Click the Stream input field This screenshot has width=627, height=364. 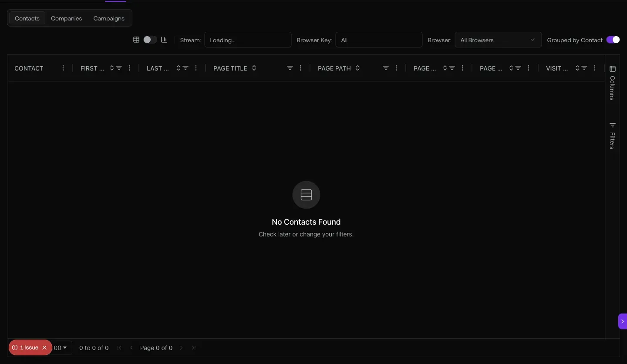tap(248, 40)
